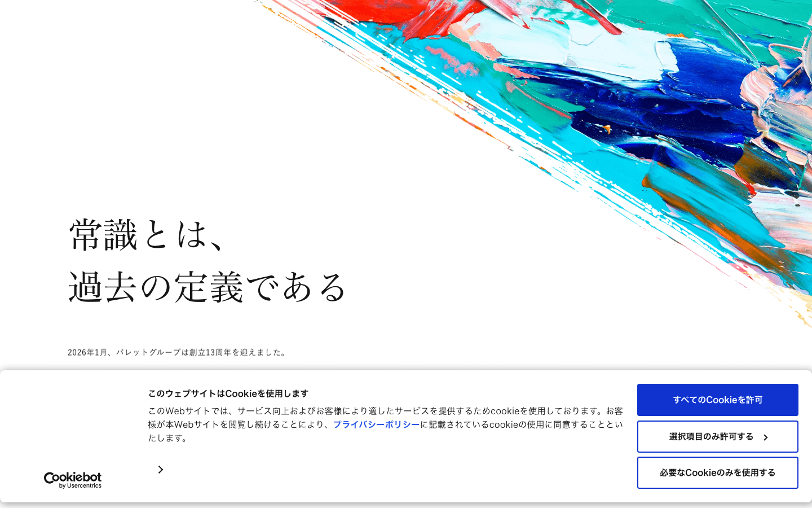Click the heading line 過去の定義である
The height and width of the screenshot is (508, 812).
pyautogui.click(x=208, y=286)
